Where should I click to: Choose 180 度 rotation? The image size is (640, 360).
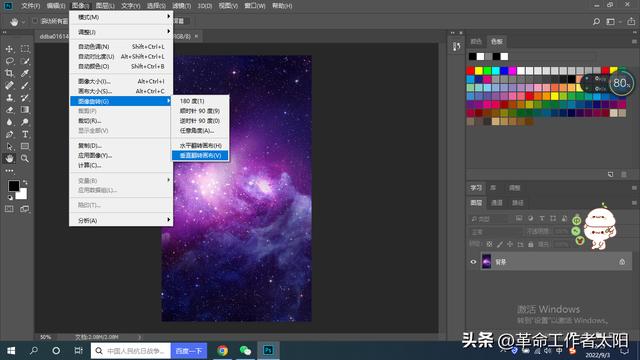coord(200,101)
